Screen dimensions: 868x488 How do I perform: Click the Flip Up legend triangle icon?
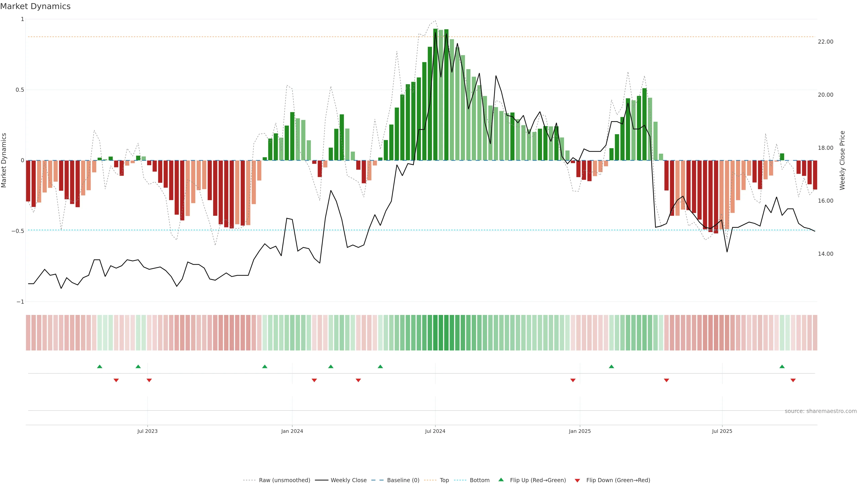click(x=501, y=480)
